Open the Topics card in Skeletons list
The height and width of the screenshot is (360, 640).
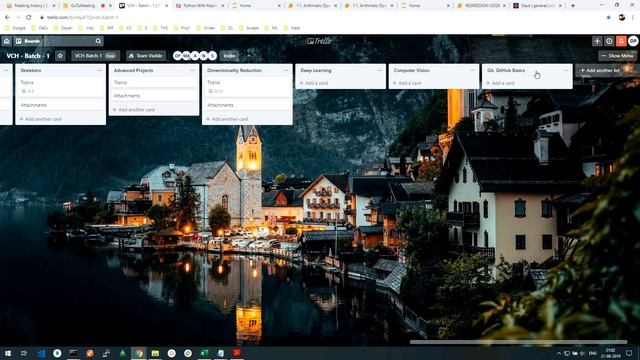(x=60, y=87)
